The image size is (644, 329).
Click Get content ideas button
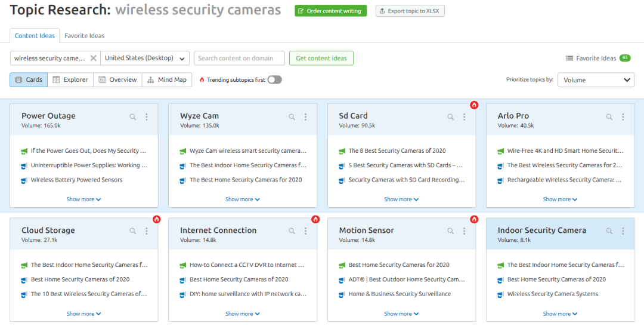[321, 59]
